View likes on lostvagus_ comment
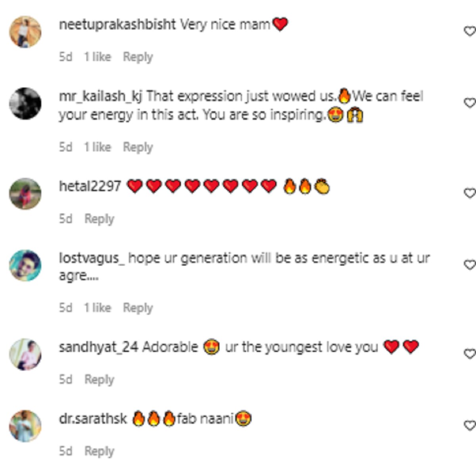The image size is (476, 466). click(x=98, y=308)
